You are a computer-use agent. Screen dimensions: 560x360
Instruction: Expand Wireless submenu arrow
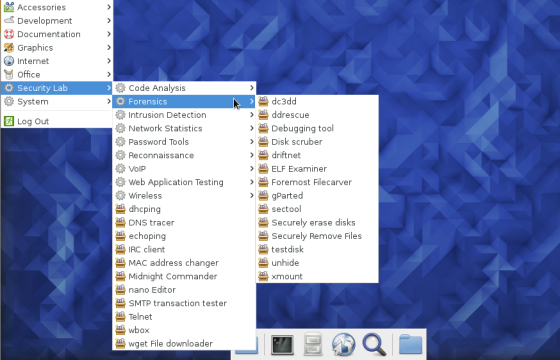pos(251,196)
